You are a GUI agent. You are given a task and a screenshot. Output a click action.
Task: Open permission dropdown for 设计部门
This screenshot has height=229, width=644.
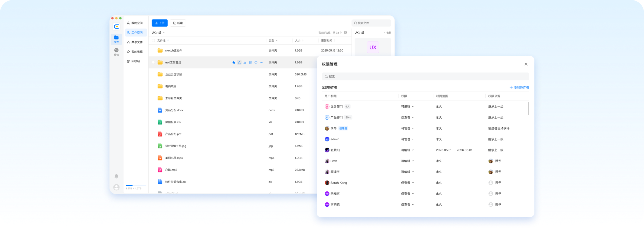coord(407,106)
